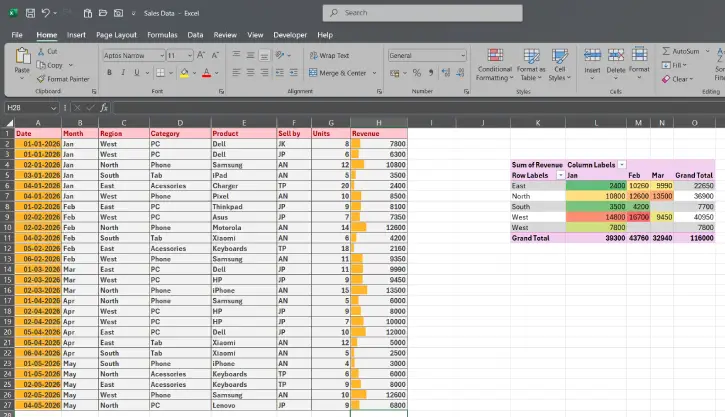Click the Clear button

coord(677,79)
